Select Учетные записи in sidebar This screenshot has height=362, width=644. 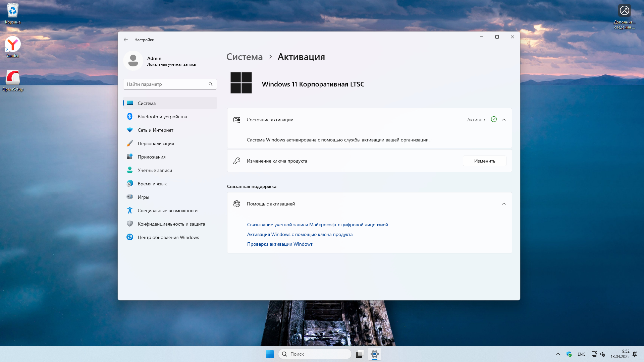pos(155,170)
